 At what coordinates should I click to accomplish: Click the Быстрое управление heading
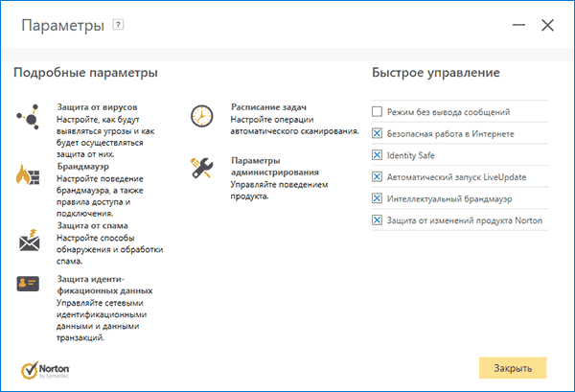[x=436, y=73]
